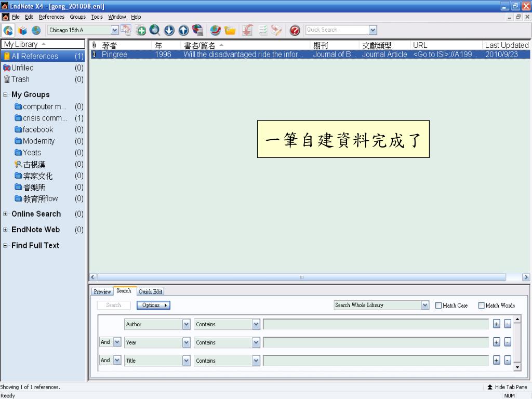Click the My Library header

[43, 44]
